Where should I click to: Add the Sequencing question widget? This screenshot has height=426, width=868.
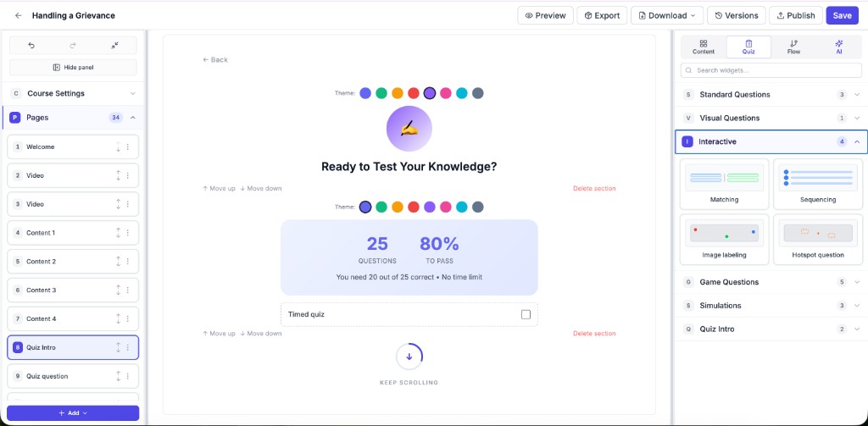point(818,184)
